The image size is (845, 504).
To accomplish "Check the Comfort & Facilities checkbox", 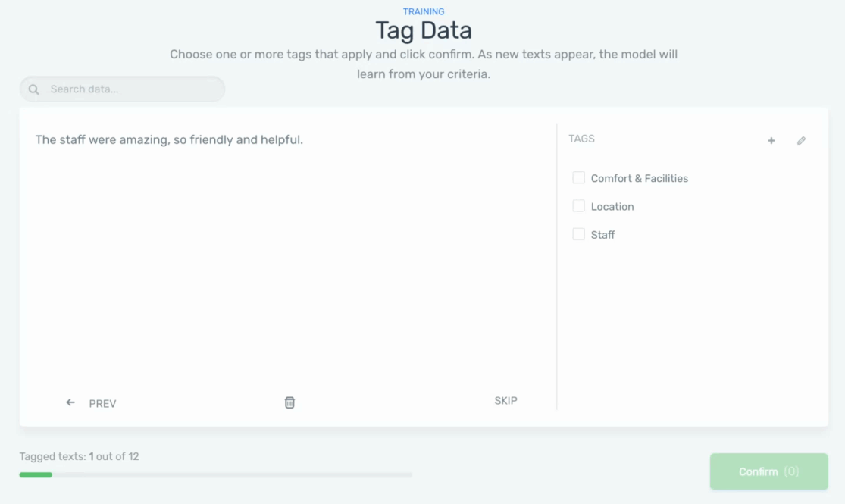I will click(x=578, y=178).
